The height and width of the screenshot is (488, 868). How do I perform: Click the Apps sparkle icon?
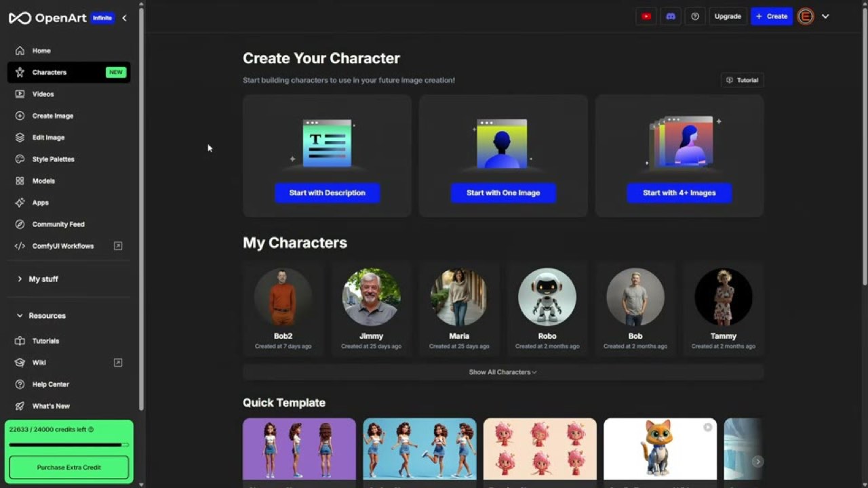[20, 203]
